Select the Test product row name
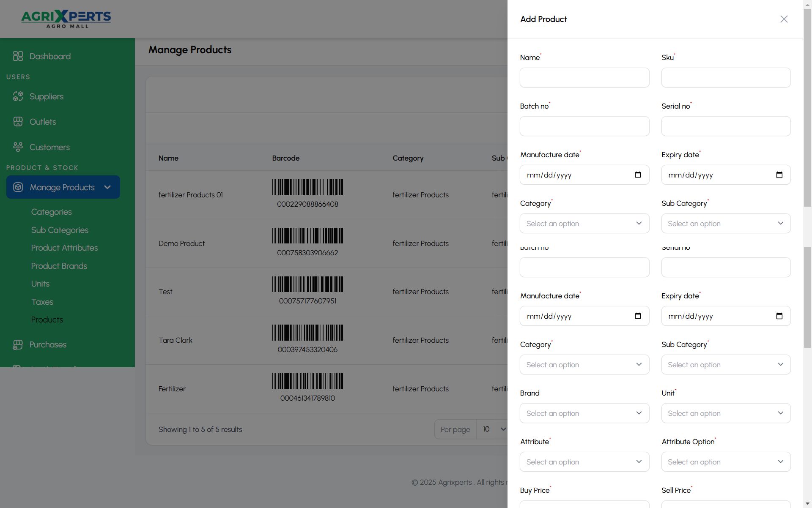The image size is (812, 508). coord(165,292)
